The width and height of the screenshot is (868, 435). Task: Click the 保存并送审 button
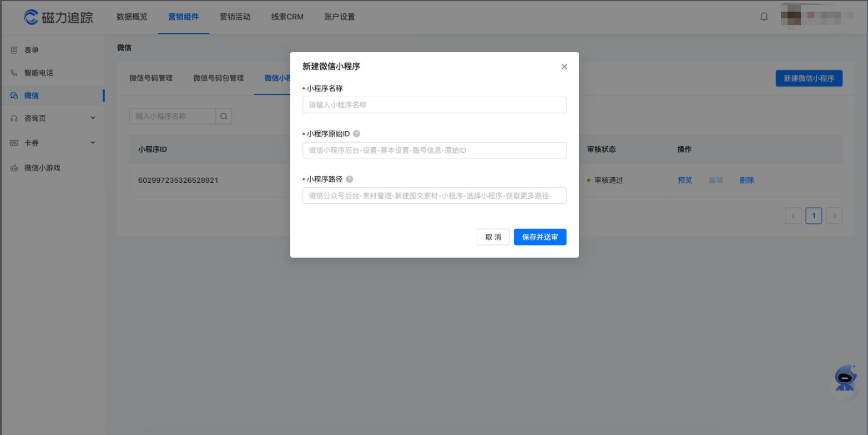pyautogui.click(x=539, y=237)
